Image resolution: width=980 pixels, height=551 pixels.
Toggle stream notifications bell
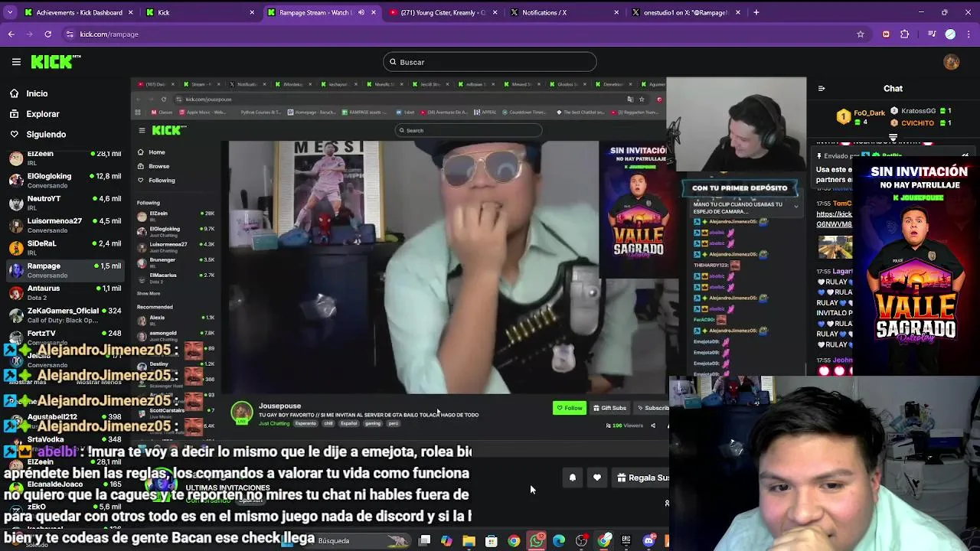tap(572, 478)
